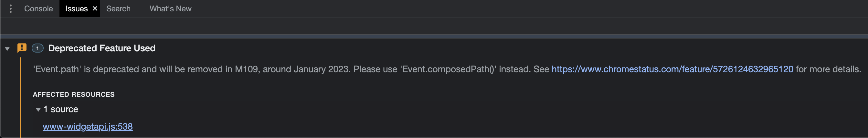Image resolution: width=868 pixels, height=138 pixels.
Task: Collapse the Deprecated Feature Used issue arrow
Action: point(7,49)
